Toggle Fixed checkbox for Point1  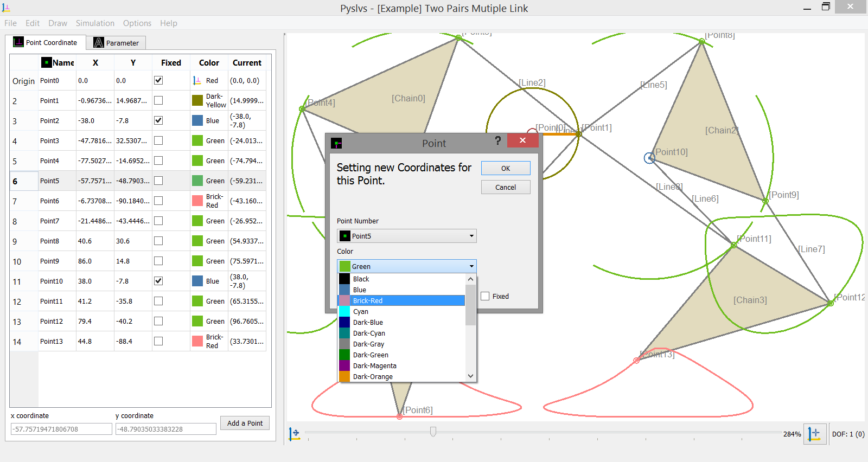158,100
